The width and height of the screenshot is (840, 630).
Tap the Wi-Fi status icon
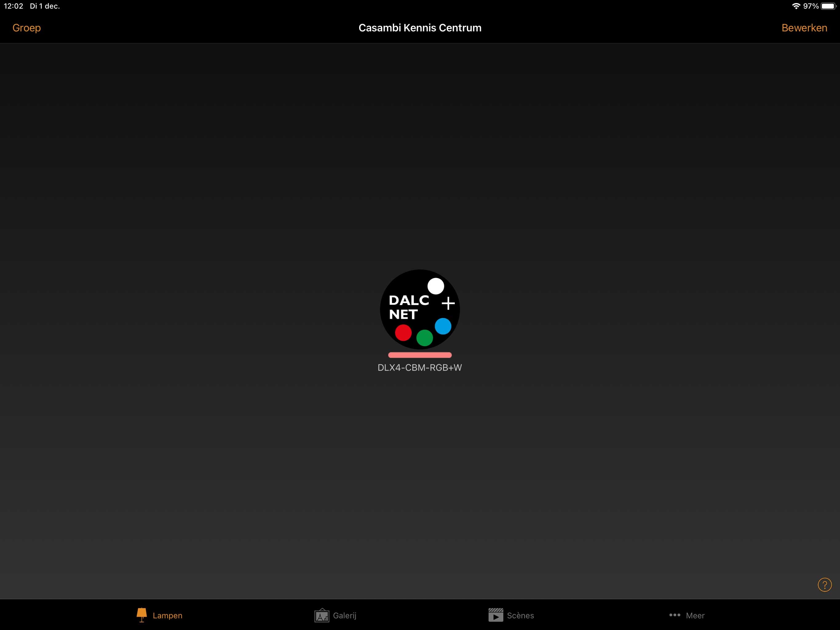tap(796, 6)
